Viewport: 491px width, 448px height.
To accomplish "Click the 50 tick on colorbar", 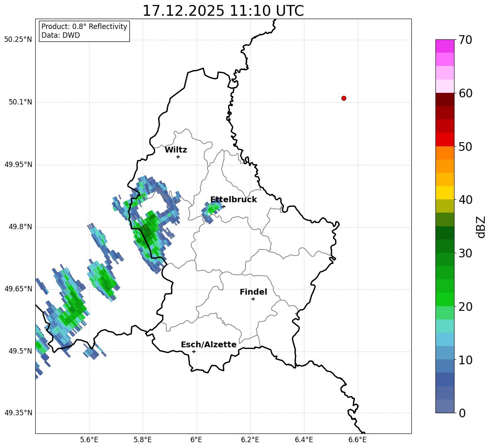I will point(466,146).
